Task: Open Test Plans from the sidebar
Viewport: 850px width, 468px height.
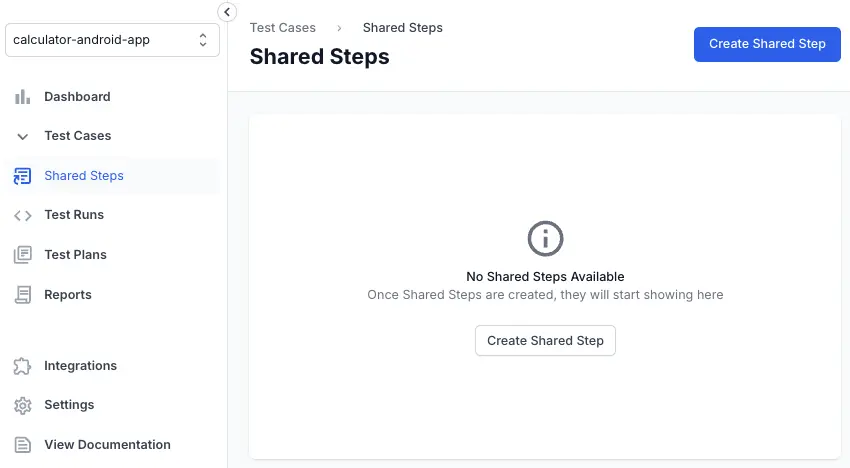Action: (x=75, y=254)
